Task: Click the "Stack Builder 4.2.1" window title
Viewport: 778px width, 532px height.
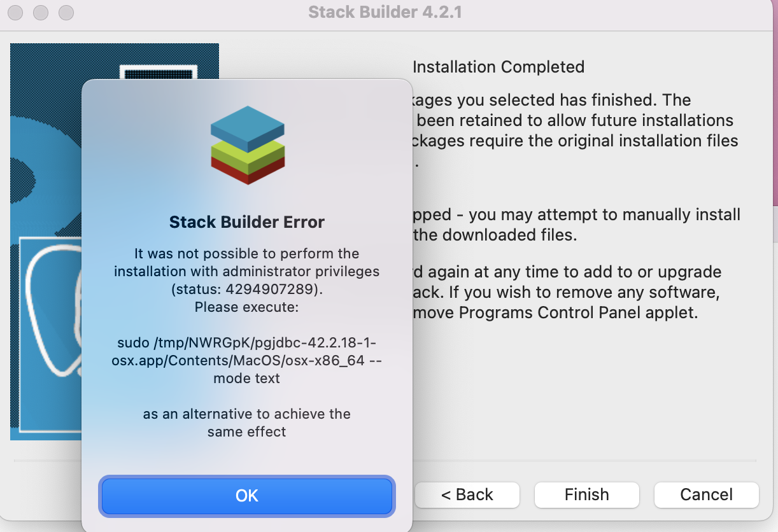Action: [385, 12]
